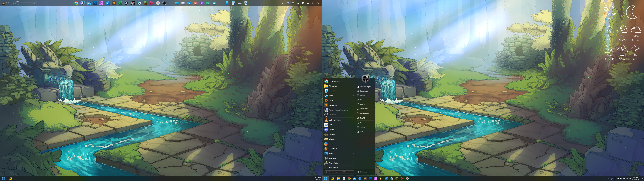
Task: Click the Shut down button
Action: pos(362,172)
